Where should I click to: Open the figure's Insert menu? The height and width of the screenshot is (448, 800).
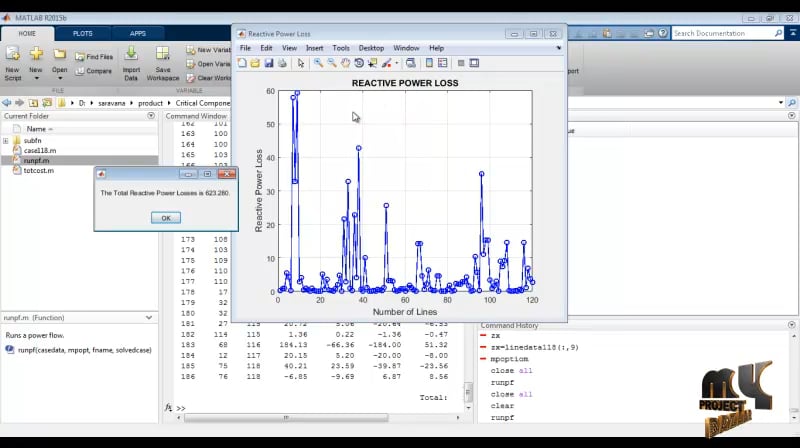click(x=314, y=48)
